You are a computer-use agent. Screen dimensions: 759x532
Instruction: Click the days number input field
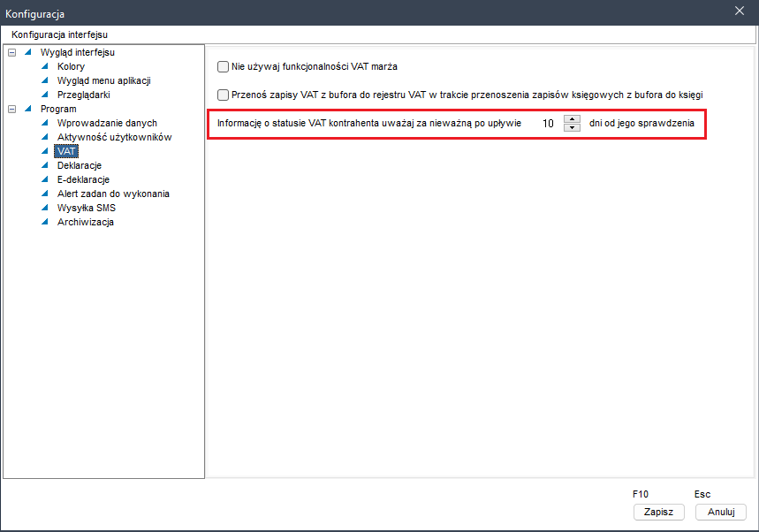[548, 124]
